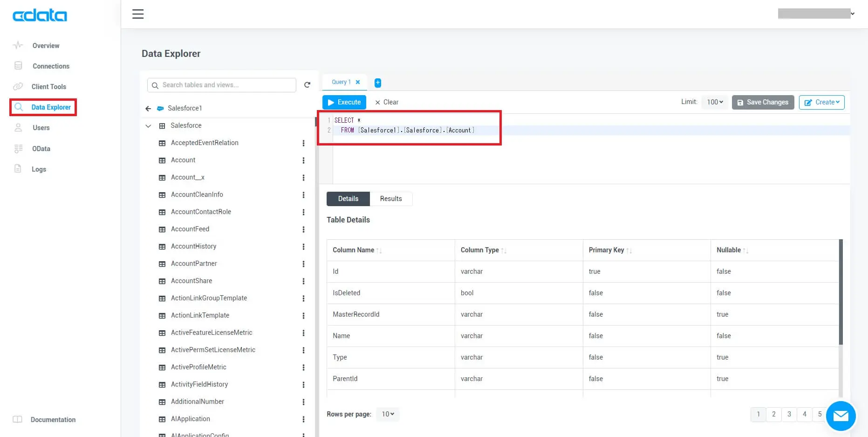Screen dimensions: 868x437
Task: Select the MasterRecordId column cell
Action: point(391,314)
